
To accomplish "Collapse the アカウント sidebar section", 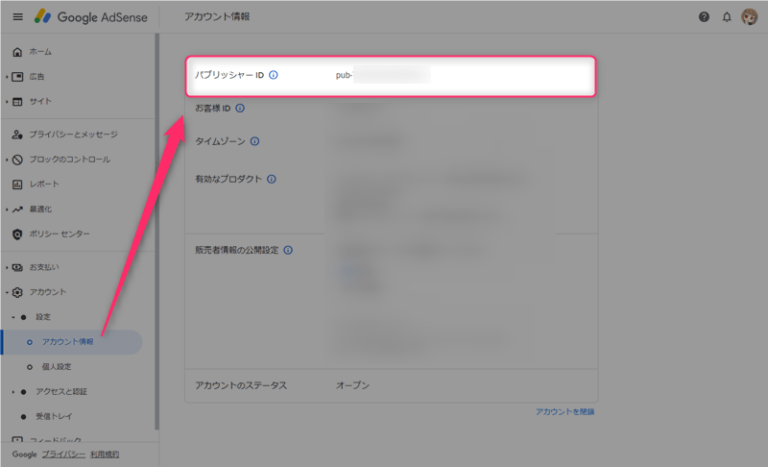I will [x=6, y=292].
